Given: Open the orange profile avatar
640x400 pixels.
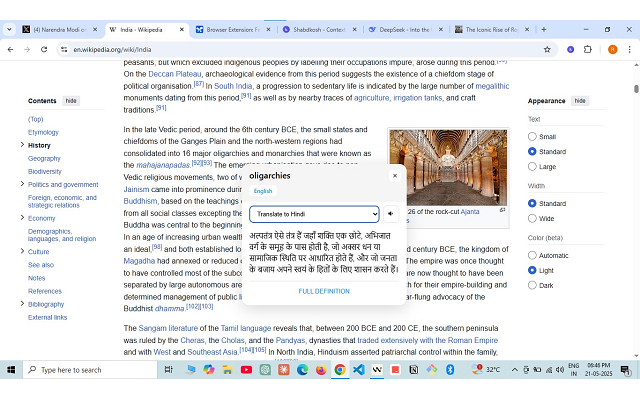Looking at the screenshot, I should [x=613, y=49].
